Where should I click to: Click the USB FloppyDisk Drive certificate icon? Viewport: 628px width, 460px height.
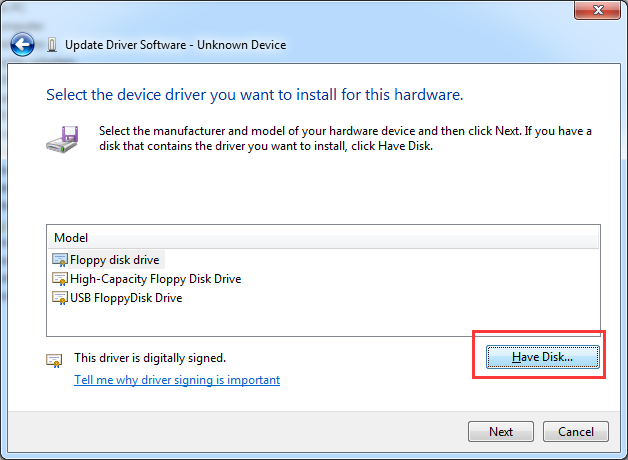(59, 297)
